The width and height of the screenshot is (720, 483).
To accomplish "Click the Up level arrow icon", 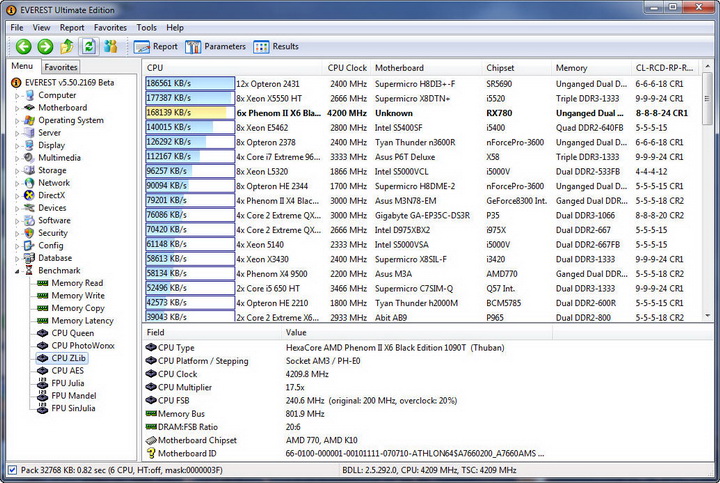I will coord(67,46).
